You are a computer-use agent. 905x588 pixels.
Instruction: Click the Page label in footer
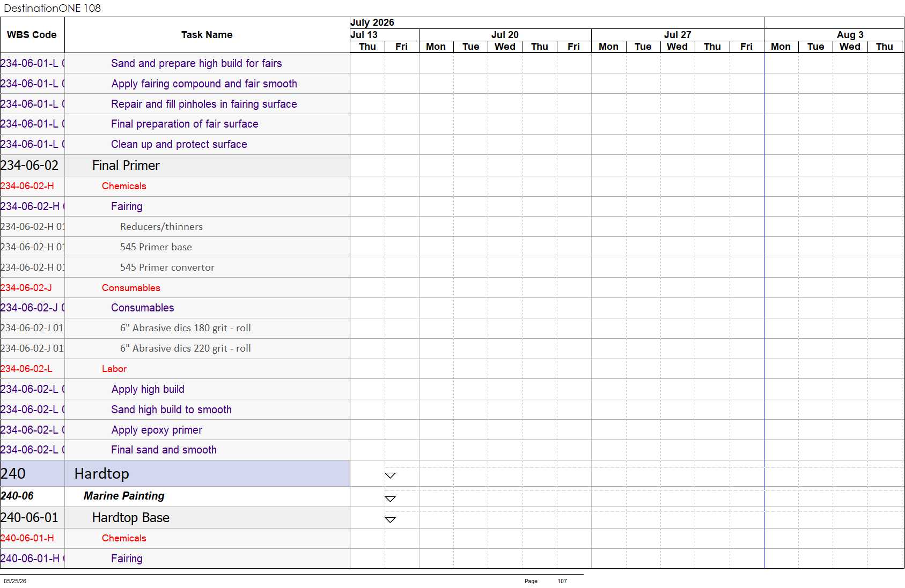coord(531,581)
